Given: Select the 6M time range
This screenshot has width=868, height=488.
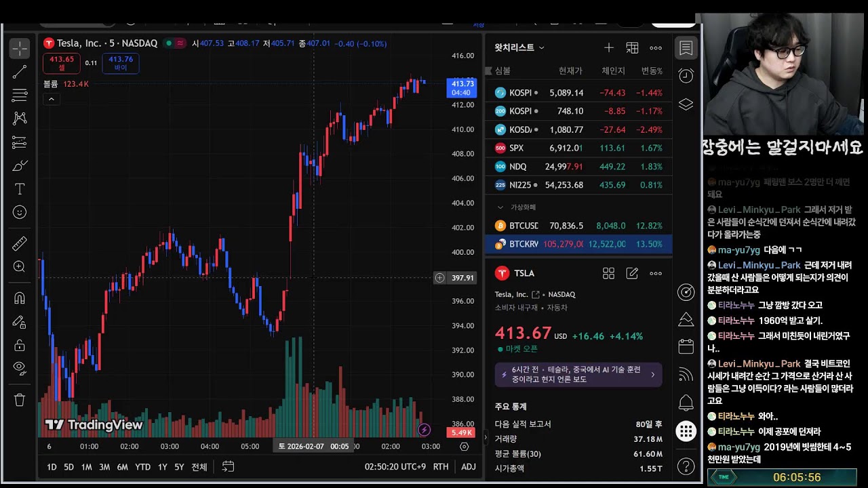Looking at the screenshot, I should pyautogui.click(x=122, y=467).
